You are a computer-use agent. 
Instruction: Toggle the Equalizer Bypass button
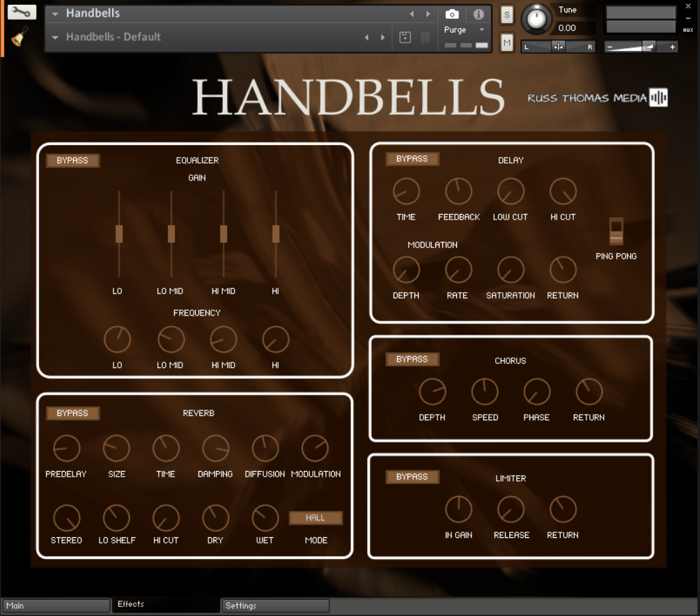tap(72, 160)
